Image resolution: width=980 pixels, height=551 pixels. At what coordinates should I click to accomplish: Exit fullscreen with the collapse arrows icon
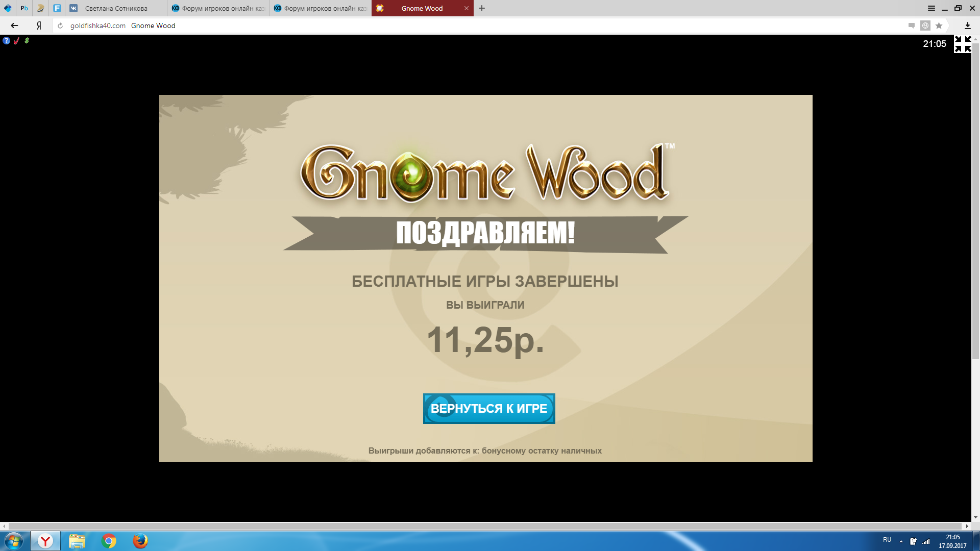[963, 44]
